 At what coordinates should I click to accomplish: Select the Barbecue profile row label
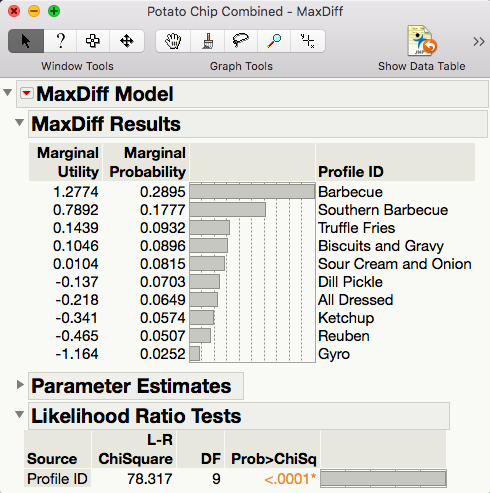[350, 192]
